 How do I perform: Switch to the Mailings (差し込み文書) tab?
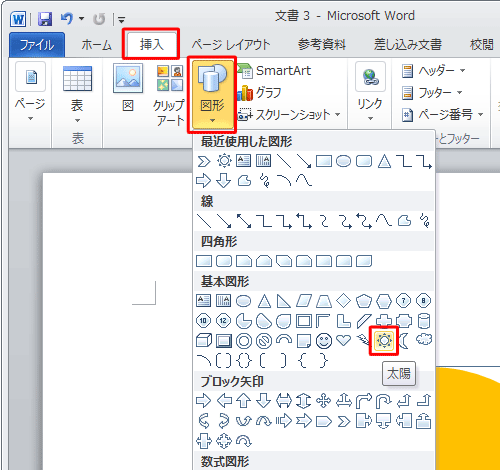point(408,45)
